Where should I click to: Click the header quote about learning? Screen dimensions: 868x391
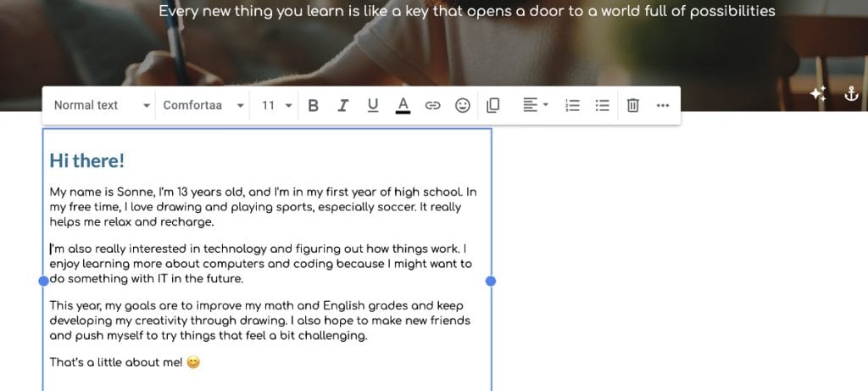click(467, 12)
